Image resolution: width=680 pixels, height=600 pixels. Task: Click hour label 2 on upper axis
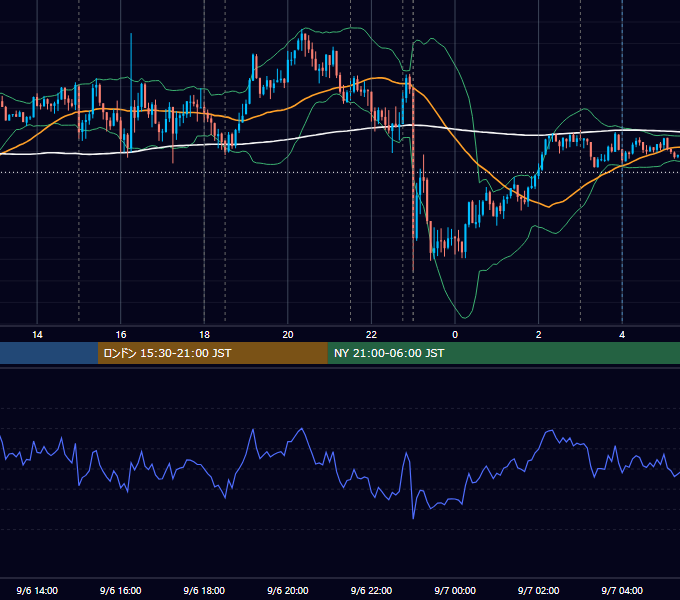pyautogui.click(x=539, y=335)
